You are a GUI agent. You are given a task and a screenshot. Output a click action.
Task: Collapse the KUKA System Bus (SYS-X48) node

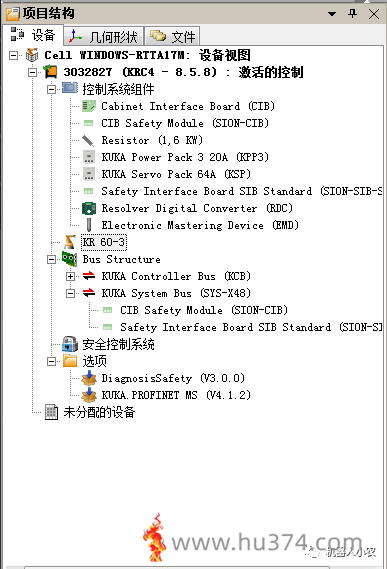click(x=70, y=293)
